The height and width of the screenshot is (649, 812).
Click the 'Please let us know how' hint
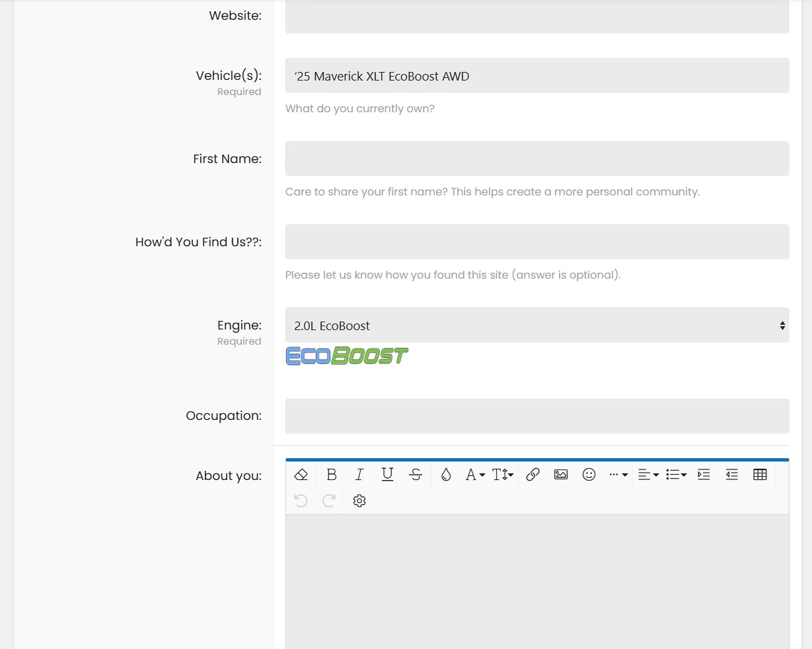click(453, 275)
